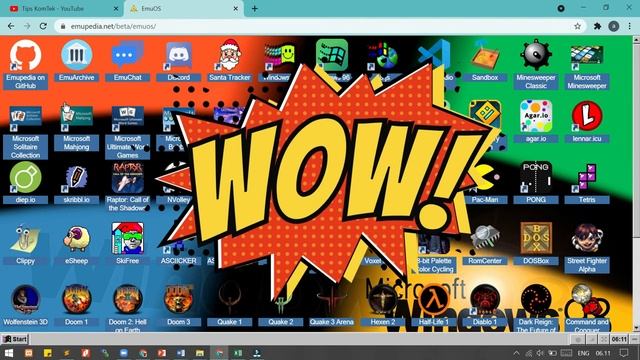Launch the eSheep icon
Image resolution: width=640 pixels, height=360 pixels.
tap(76, 244)
